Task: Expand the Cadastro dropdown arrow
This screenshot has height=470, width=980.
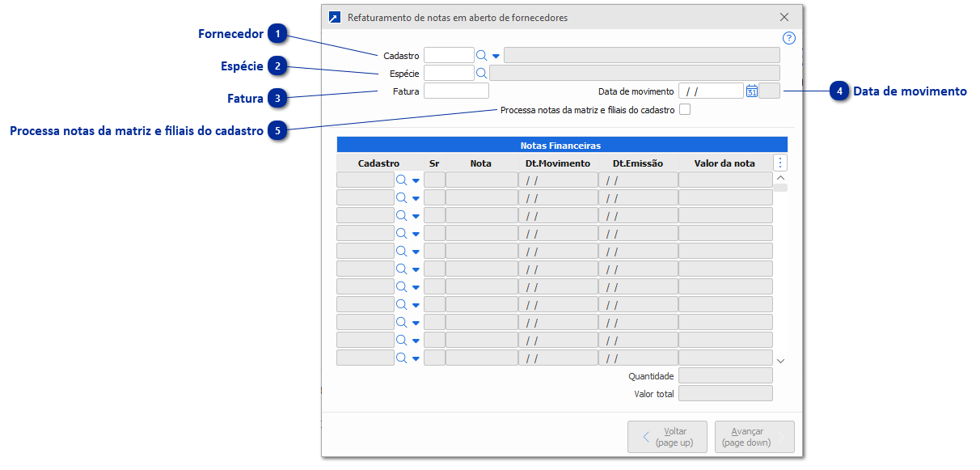Action: tap(496, 54)
